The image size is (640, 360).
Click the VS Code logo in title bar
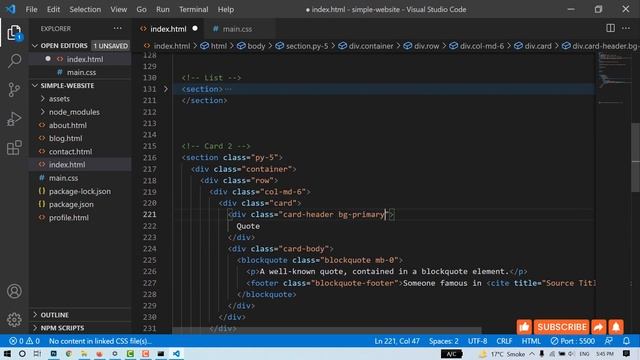11,9
